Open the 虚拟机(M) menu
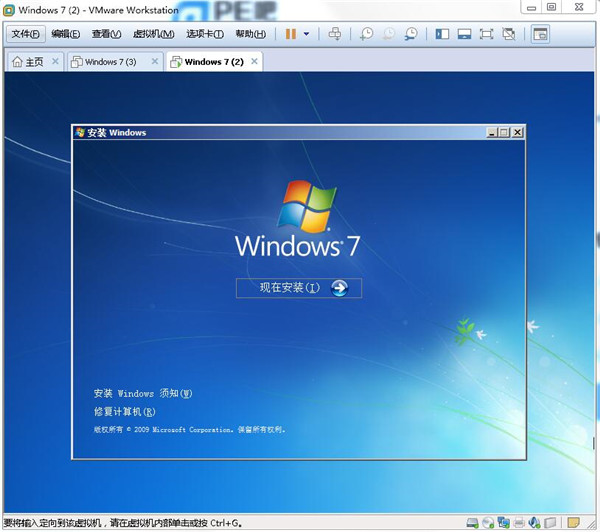The image size is (600, 532). pos(153,34)
